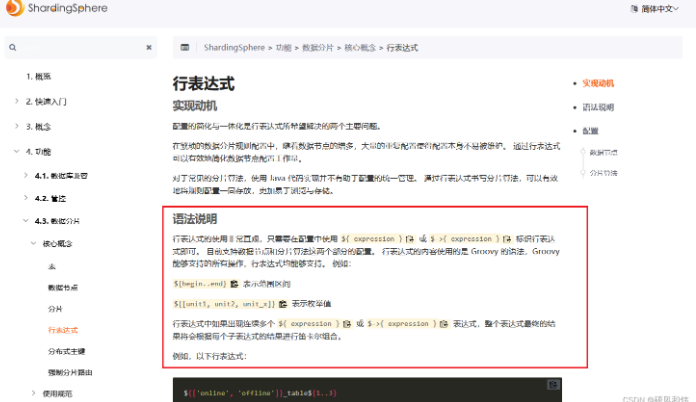Copy ${ expression } beside 行表达式中如果出现

click(347, 324)
